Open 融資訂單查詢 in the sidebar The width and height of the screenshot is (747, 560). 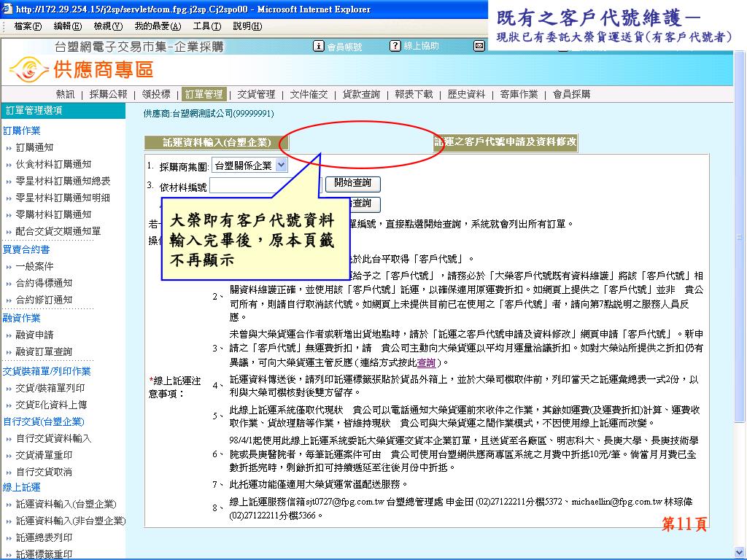point(44,352)
